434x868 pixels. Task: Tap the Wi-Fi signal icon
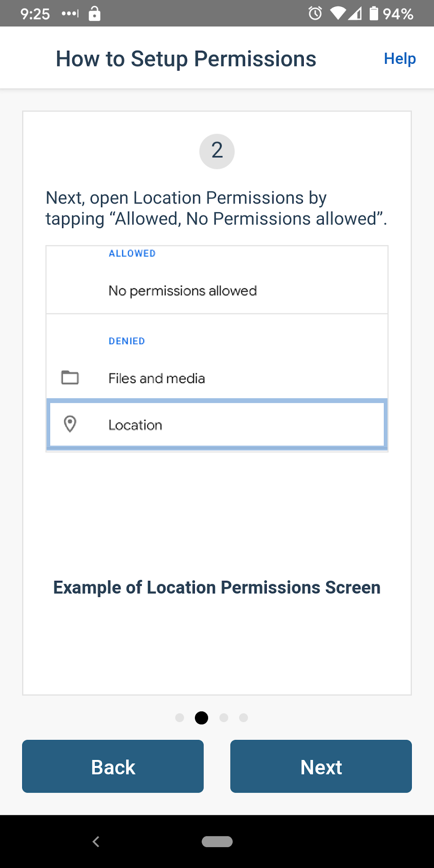[338, 14]
